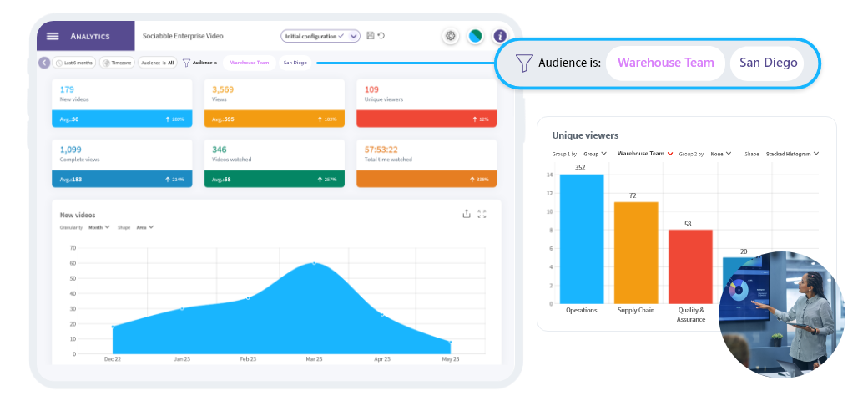Click the export icon on New videos chart
Viewport: 868px width, 401px height.
coord(466,214)
